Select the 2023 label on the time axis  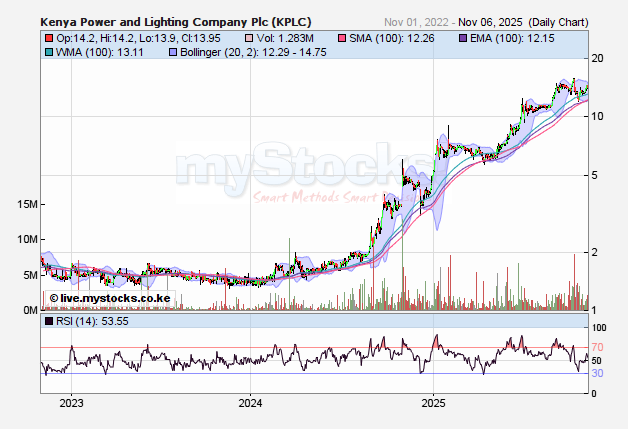pos(71,404)
